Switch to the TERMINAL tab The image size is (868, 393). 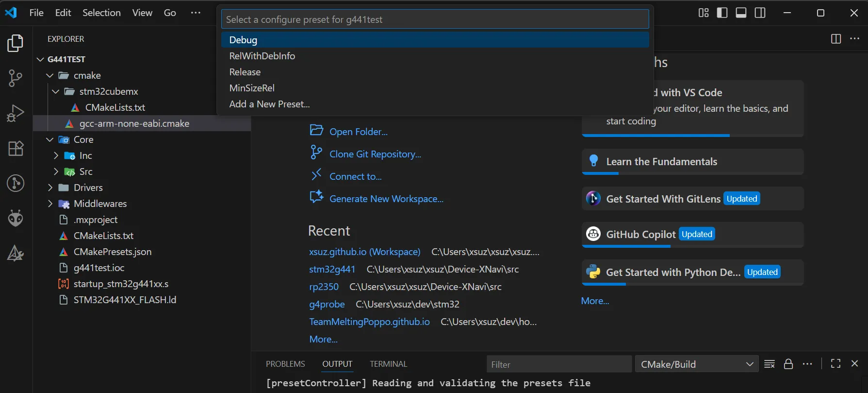(x=388, y=364)
